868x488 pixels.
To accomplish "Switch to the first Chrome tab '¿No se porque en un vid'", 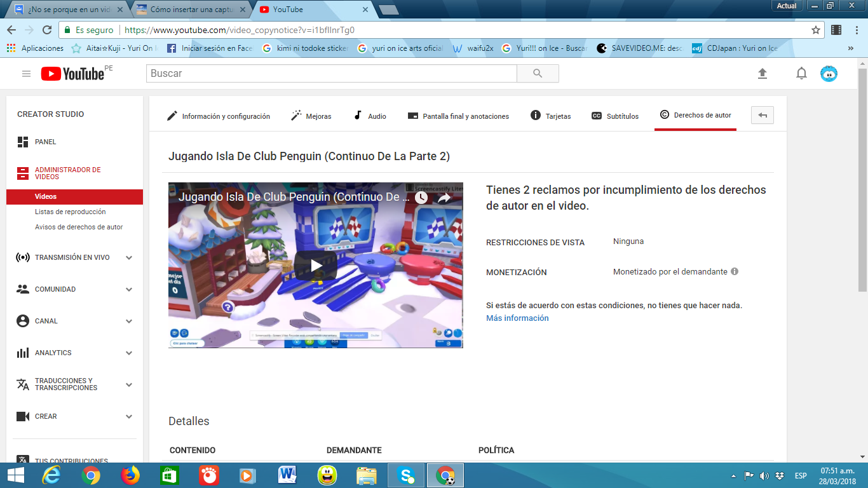I will (66, 10).
